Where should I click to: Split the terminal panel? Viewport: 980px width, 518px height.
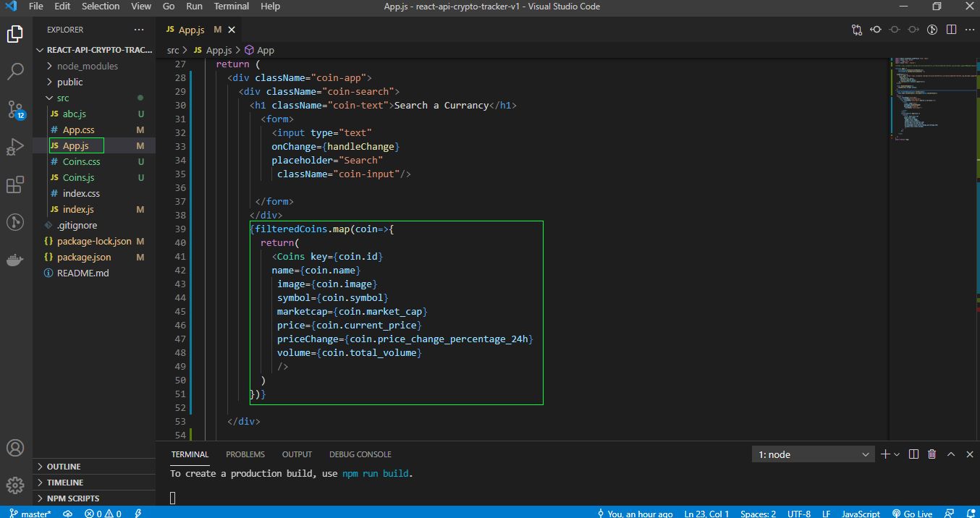tap(913, 454)
